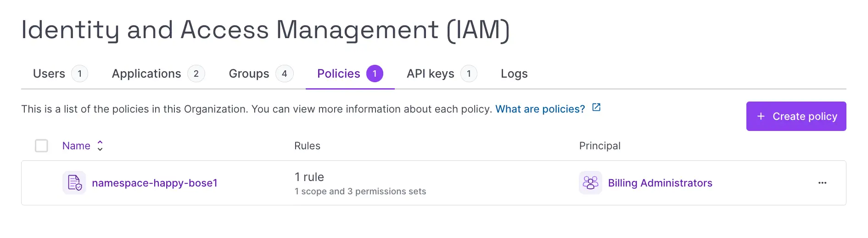Click the Groups count badge showing 4

[284, 74]
